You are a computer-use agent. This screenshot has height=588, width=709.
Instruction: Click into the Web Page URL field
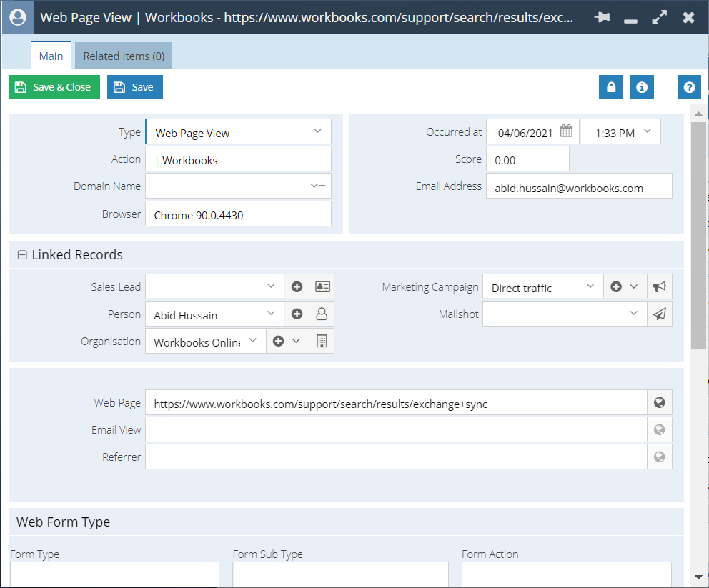396,402
